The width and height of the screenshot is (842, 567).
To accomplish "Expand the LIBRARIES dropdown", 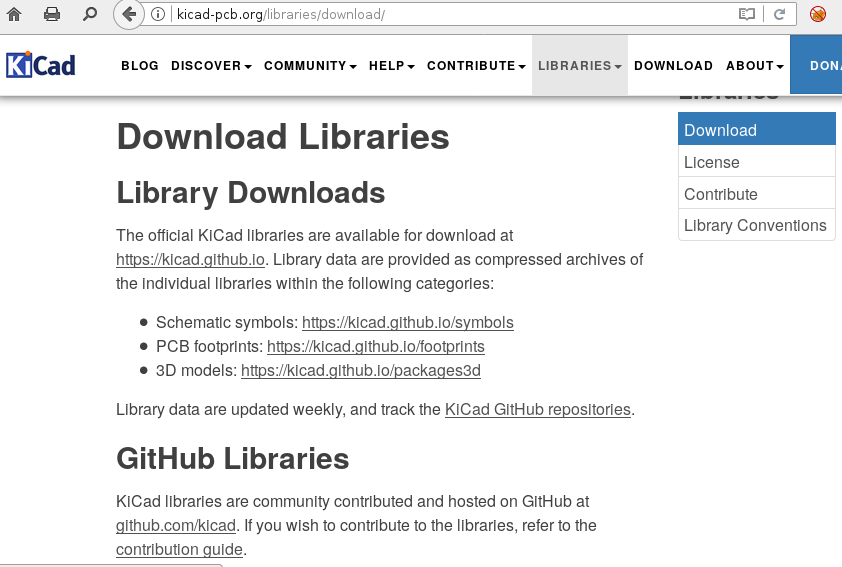I will (x=580, y=66).
